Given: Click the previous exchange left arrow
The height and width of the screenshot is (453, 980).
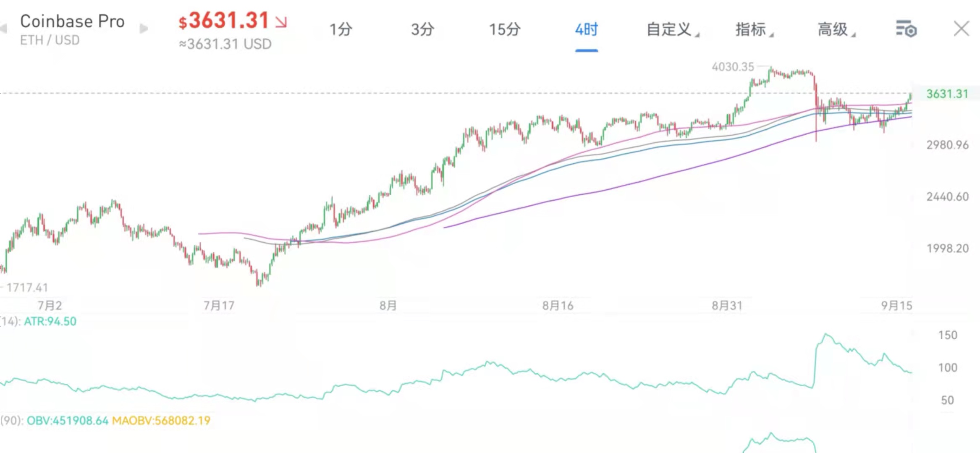Looking at the screenshot, I should pos(3,29).
